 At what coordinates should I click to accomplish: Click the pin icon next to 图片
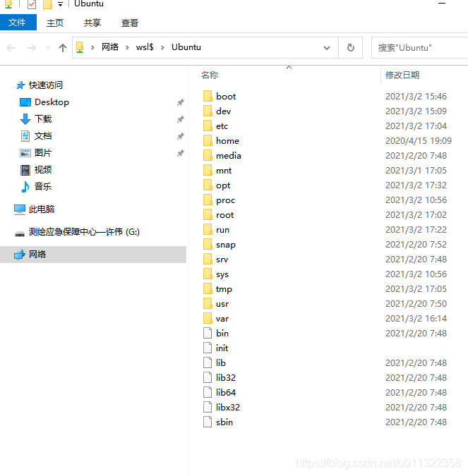pyautogui.click(x=181, y=153)
